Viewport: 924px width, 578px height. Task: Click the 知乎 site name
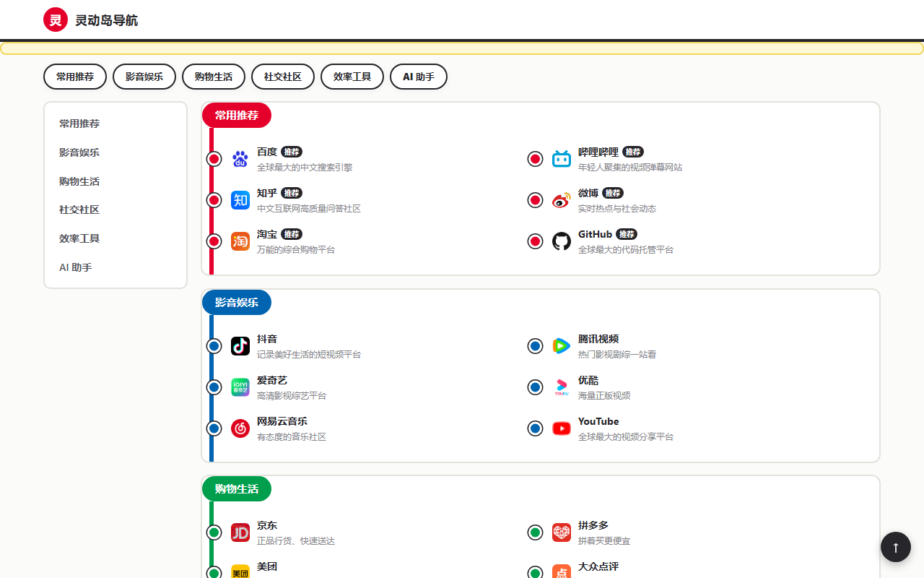point(267,193)
